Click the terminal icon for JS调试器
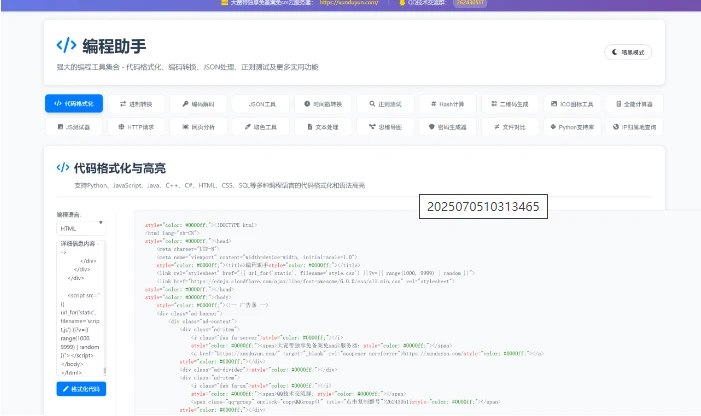Viewport: 701px width, 416px height. (x=60, y=127)
